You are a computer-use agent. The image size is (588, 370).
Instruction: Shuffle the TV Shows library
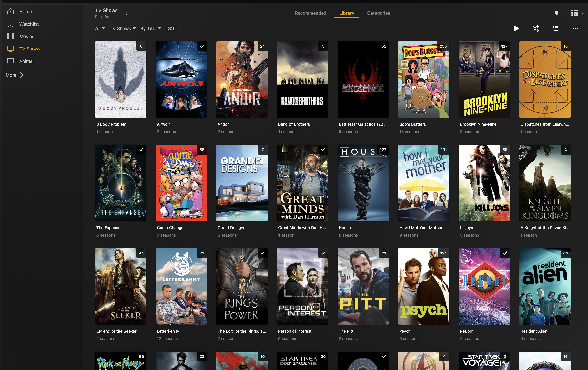[x=535, y=29]
